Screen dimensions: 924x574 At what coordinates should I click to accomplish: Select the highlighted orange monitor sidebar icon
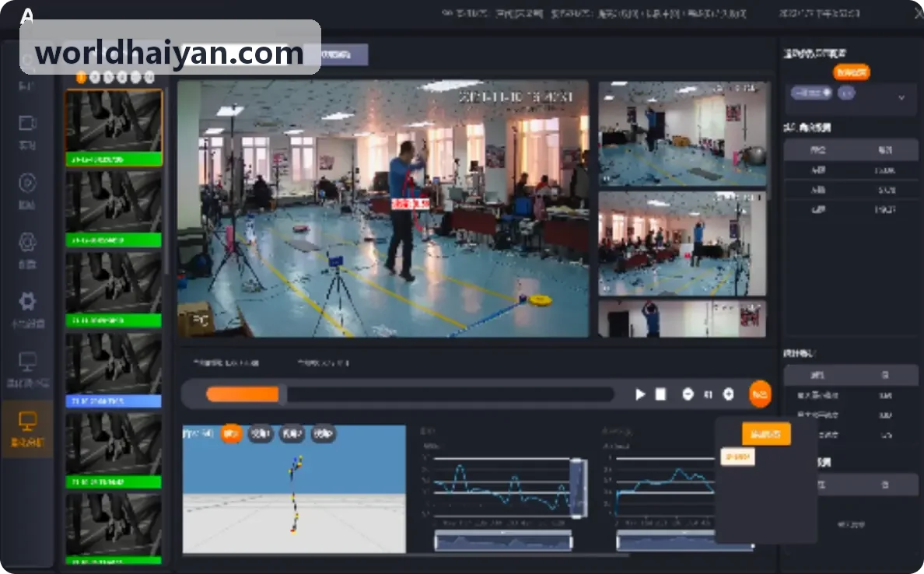click(x=27, y=421)
